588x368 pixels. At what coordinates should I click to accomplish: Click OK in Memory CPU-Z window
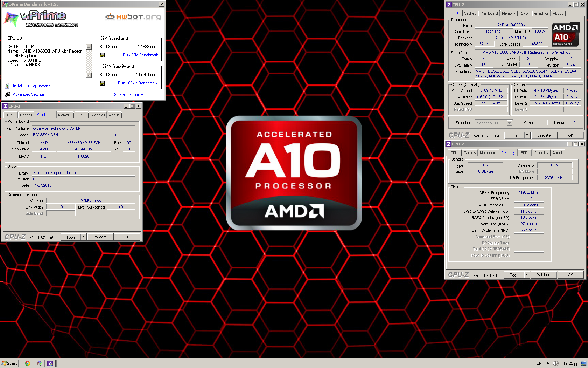click(570, 275)
